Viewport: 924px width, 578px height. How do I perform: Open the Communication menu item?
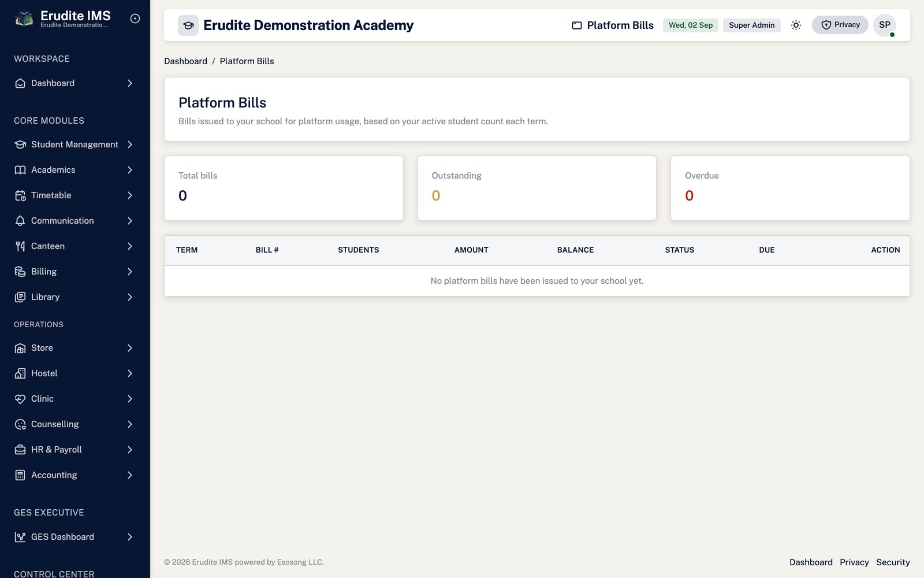point(75,221)
